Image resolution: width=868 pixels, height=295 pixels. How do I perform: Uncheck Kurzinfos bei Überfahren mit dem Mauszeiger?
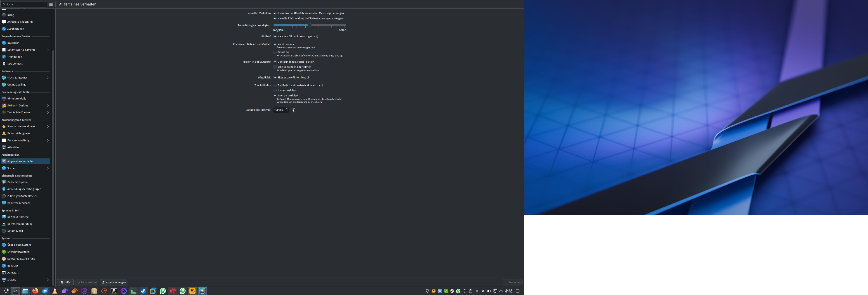(275, 14)
